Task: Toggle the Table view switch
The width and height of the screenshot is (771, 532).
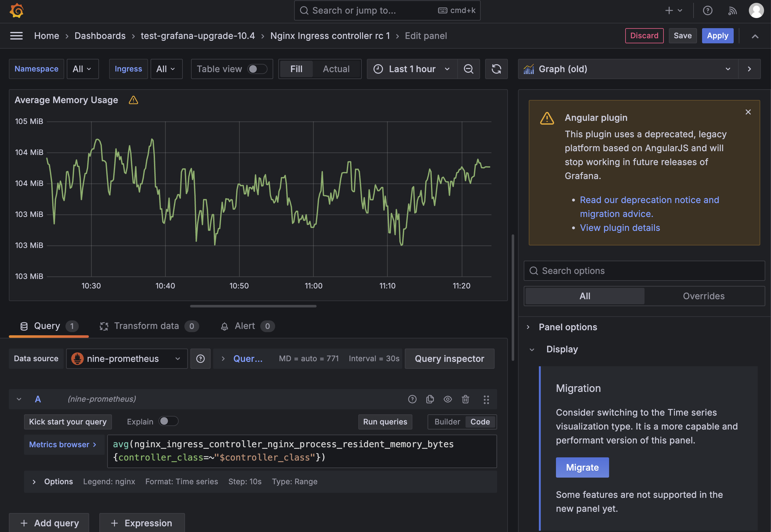Action: click(x=257, y=69)
